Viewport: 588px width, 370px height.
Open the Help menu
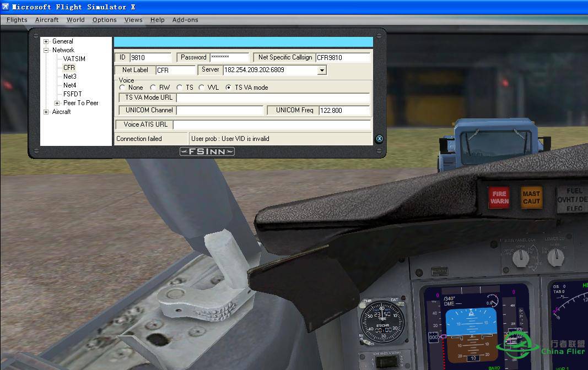click(158, 20)
